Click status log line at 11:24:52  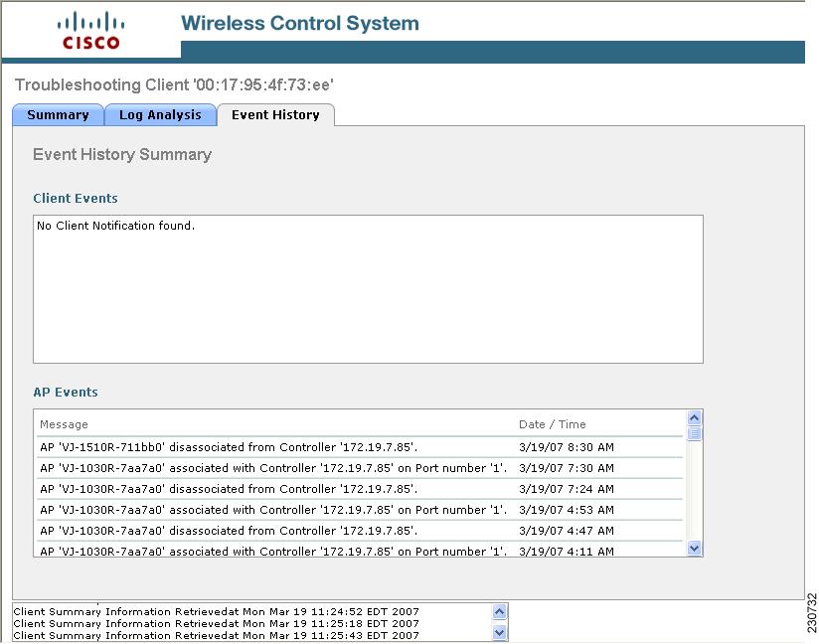pyautogui.click(x=217, y=611)
